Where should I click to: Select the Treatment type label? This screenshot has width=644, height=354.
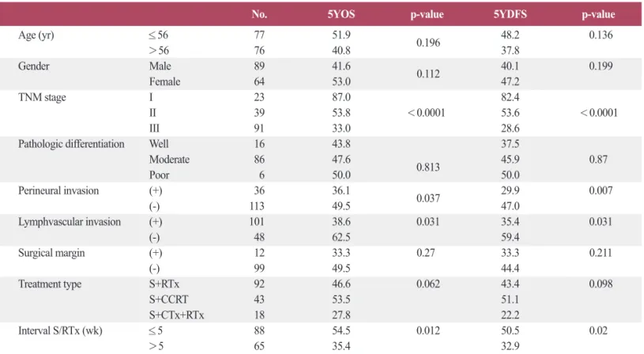[x=50, y=284]
